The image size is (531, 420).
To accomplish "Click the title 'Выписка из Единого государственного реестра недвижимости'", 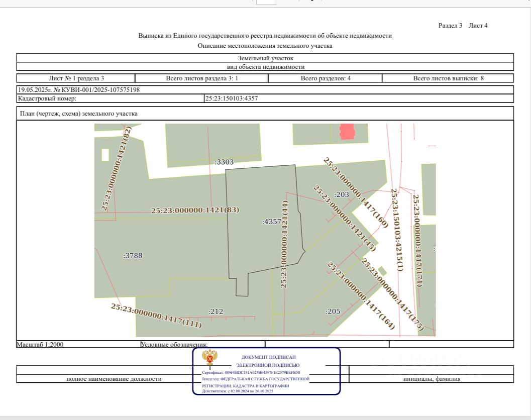I will (265, 36).
